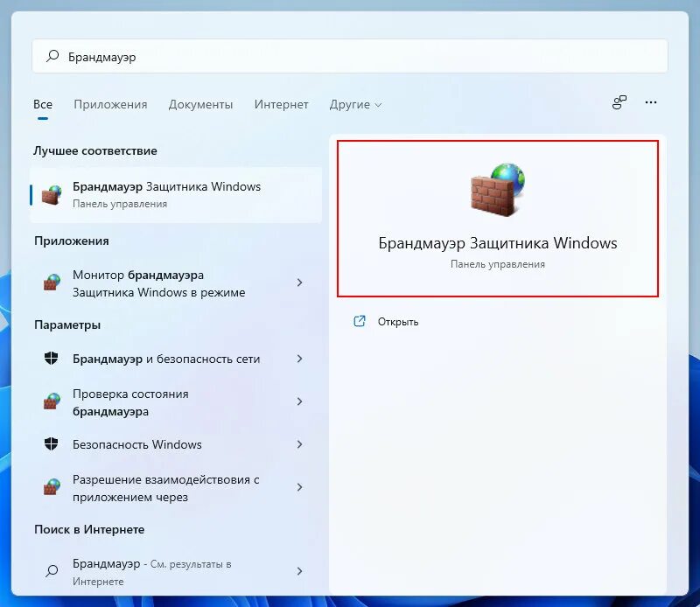Click the feedback/account icon near the ellipsis

coord(619,102)
